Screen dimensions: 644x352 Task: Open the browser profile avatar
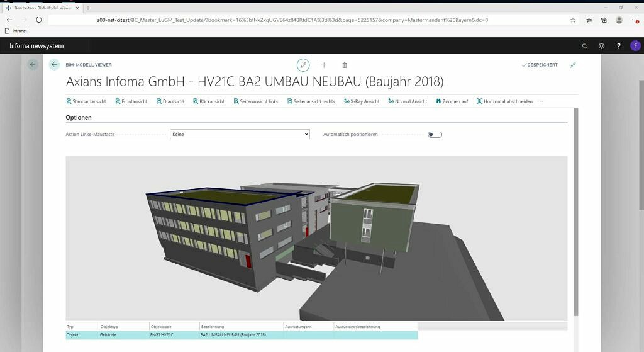pos(619,20)
